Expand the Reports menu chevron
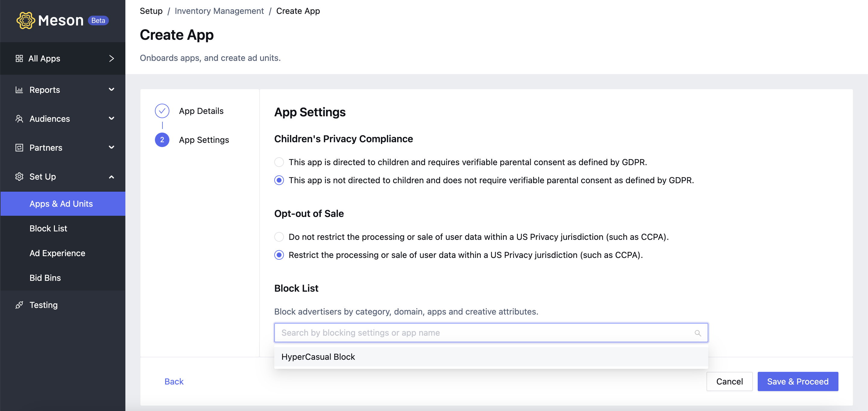 [112, 89]
